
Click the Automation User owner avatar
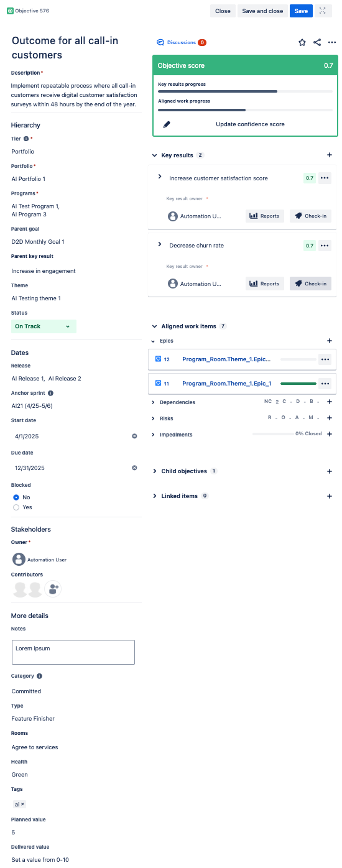(19, 559)
